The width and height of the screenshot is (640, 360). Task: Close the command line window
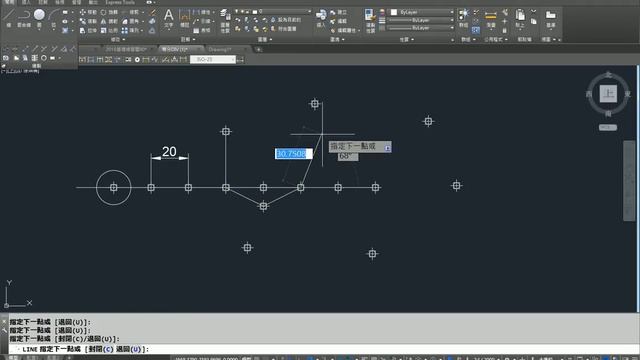tap(4, 321)
